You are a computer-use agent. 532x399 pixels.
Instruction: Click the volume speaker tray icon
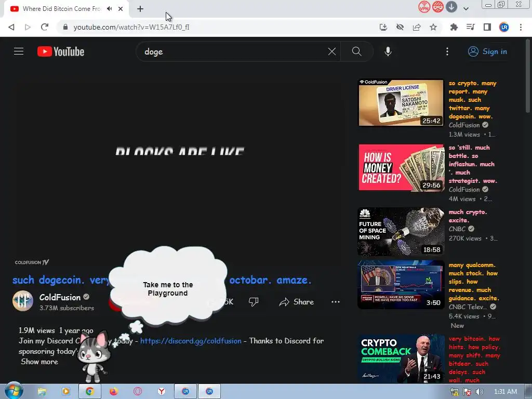479,392
